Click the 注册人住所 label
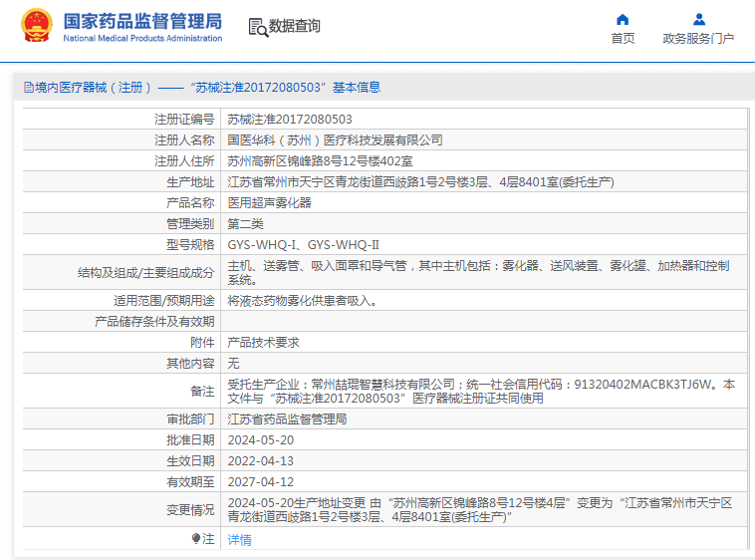The image size is (755, 560). [184, 160]
